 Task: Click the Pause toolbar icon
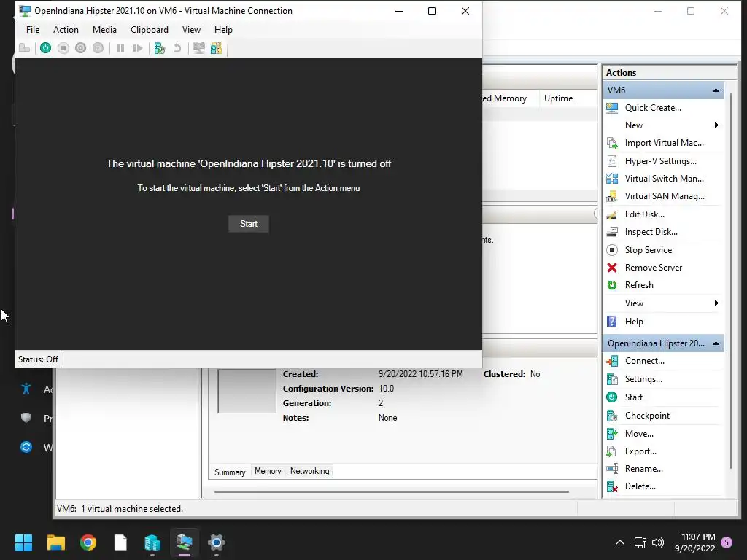(120, 48)
